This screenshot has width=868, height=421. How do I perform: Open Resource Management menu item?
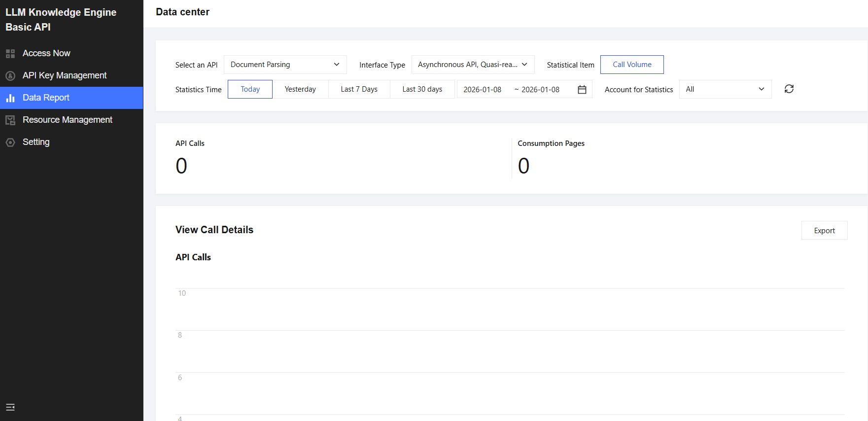(x=68, y=120)
